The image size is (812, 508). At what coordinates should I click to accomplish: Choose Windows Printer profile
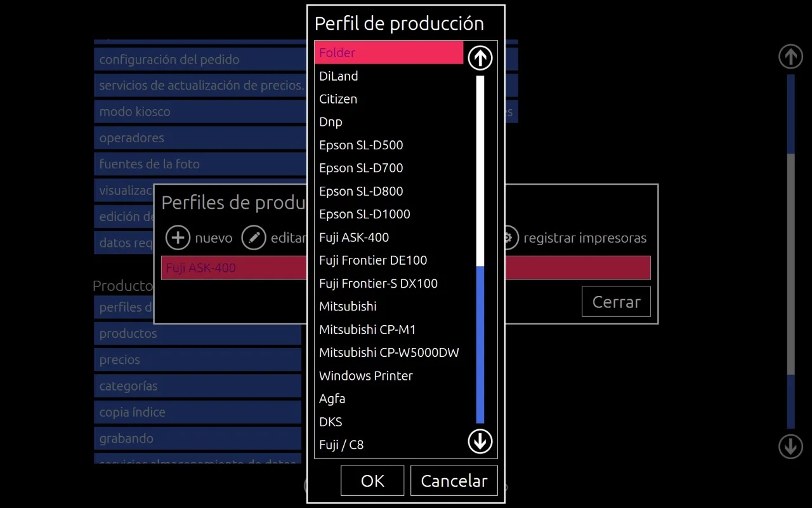click(x=389, y=376)
